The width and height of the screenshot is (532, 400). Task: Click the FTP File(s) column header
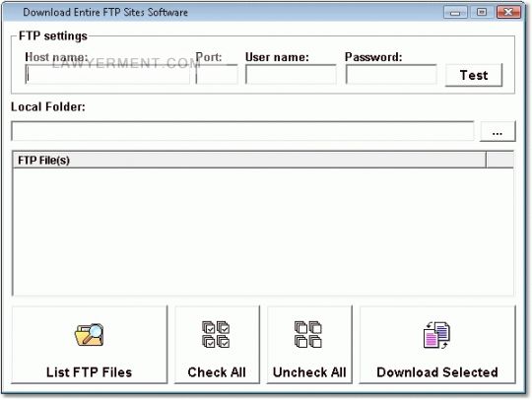249,160
